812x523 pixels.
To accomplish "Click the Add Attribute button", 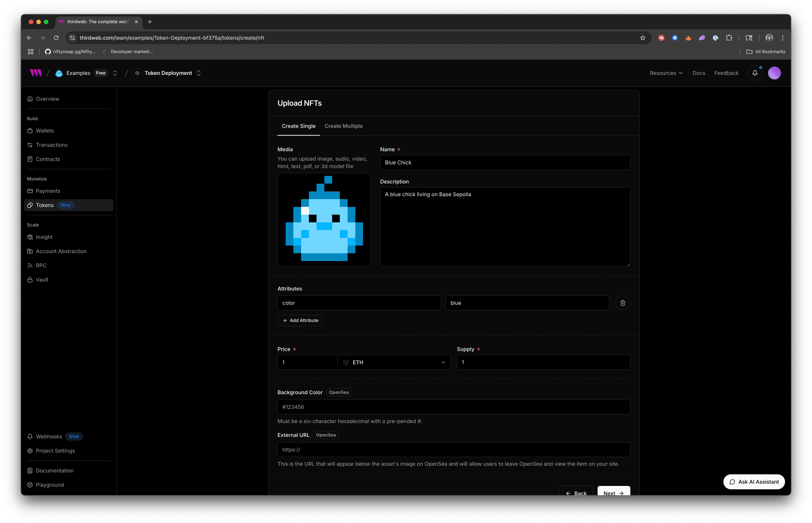I will point(300,320).
